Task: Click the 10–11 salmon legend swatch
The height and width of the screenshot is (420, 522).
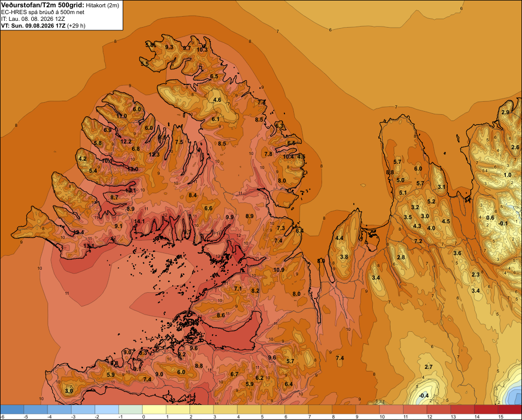Action: [x=391, y=409]
